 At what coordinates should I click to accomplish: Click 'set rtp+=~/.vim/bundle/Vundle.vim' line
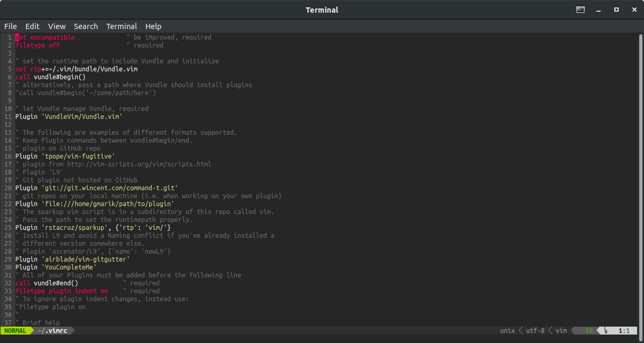(77, 69)
